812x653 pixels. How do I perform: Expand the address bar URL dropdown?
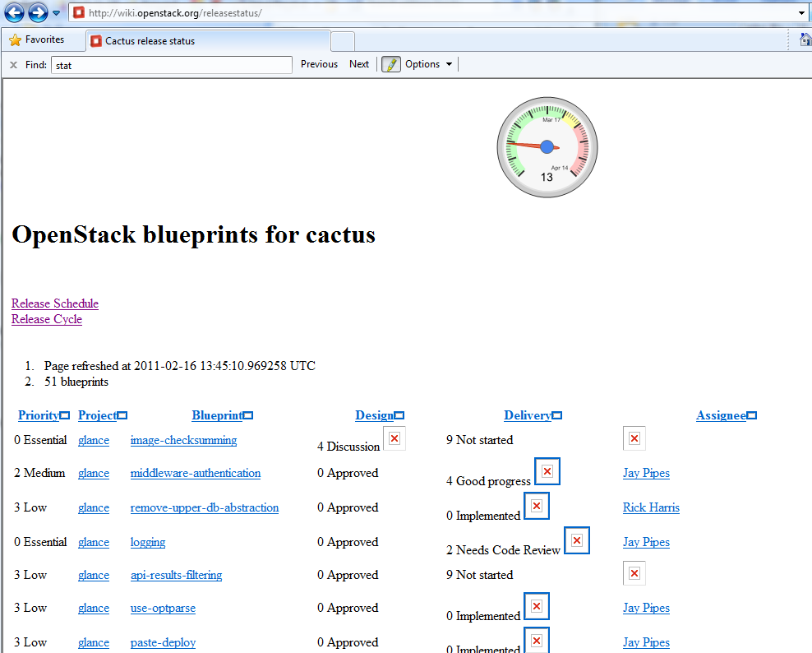(802, 13)
